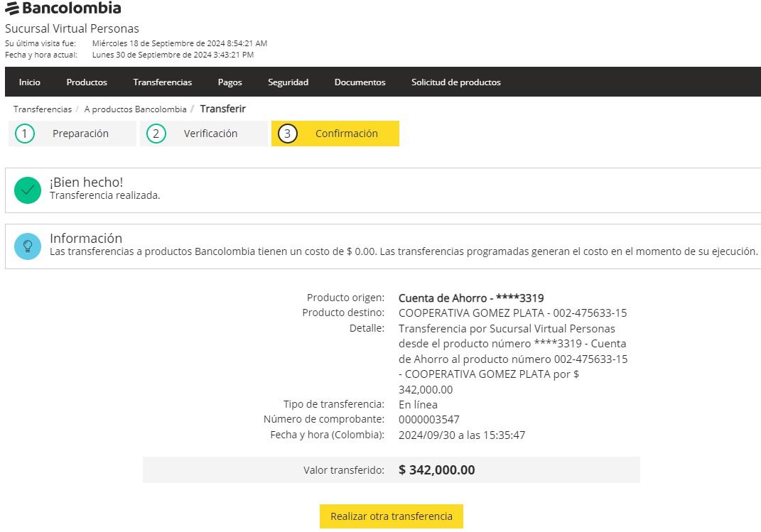Go to the Documentos menu
761x532 pixels.
pyautogui.click(x=360, y=82)
